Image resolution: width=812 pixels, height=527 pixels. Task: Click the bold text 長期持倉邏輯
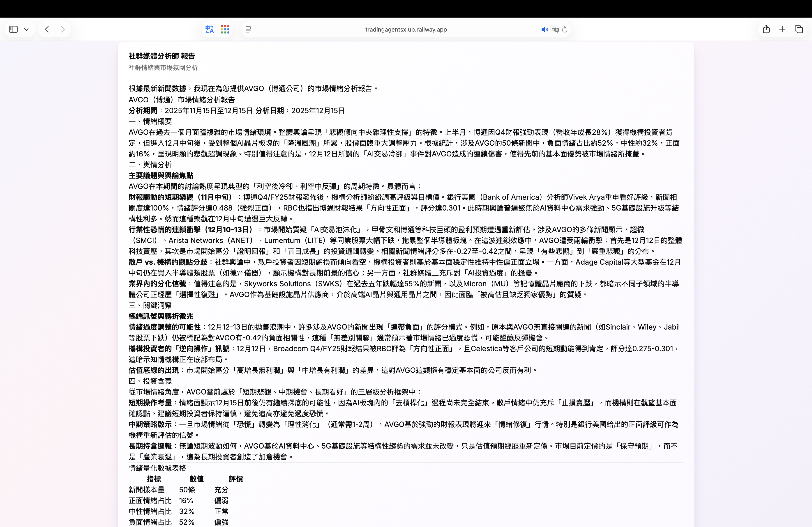(150, 446)
